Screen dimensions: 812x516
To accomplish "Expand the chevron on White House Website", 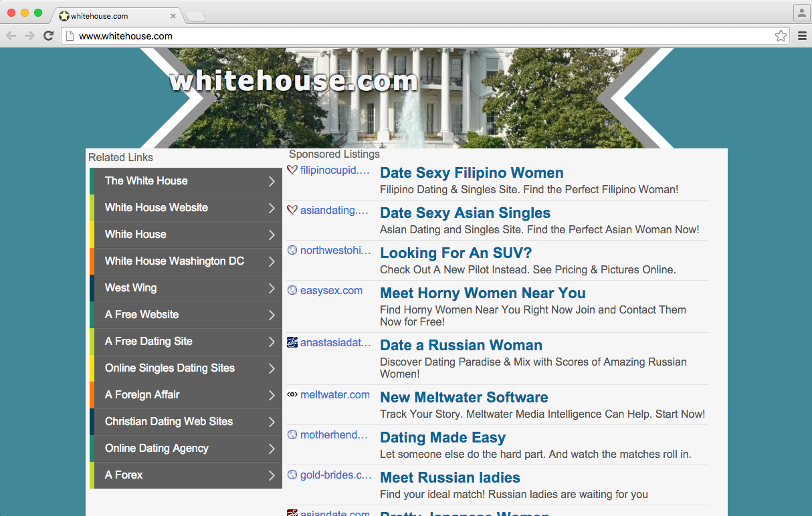I will coord(272,208).
